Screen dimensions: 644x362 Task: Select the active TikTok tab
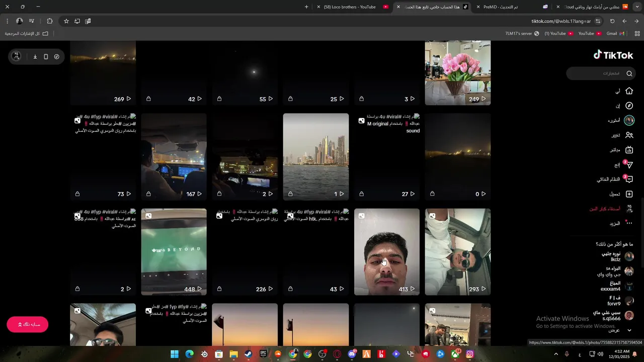[433, 7]
